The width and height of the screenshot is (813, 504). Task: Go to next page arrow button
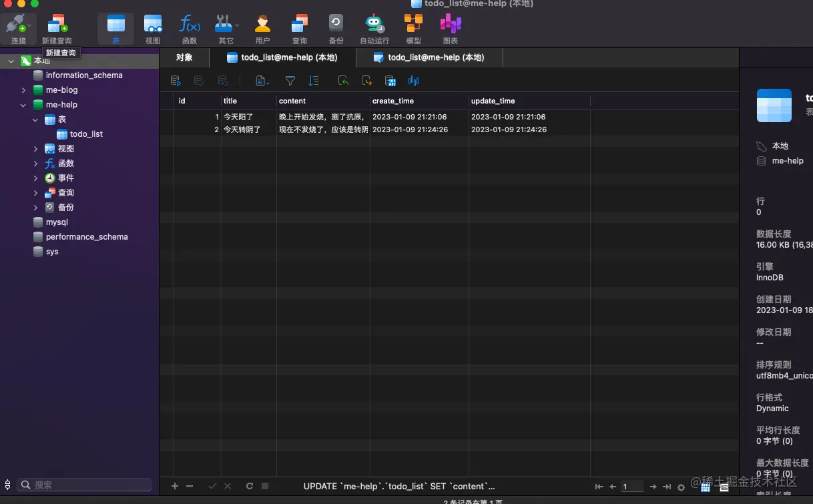[653, 487]
